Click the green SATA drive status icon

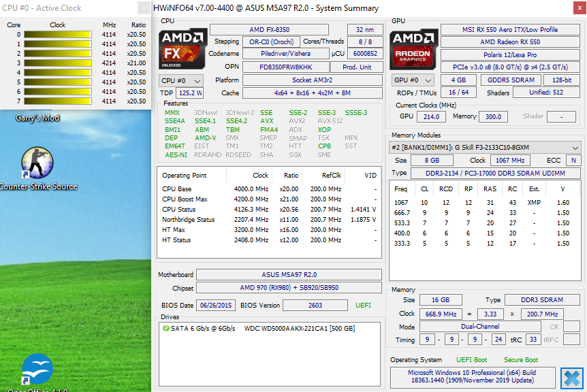click(166, 329)
